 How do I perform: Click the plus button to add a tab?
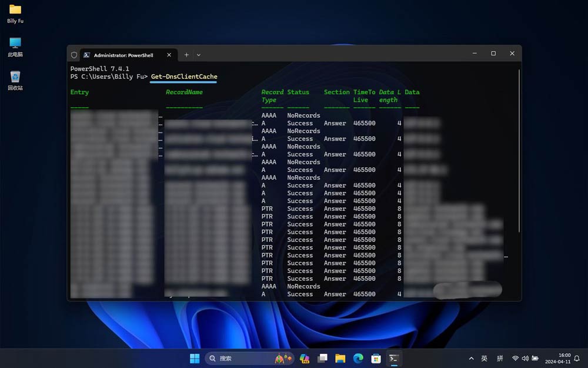(186, 54)
